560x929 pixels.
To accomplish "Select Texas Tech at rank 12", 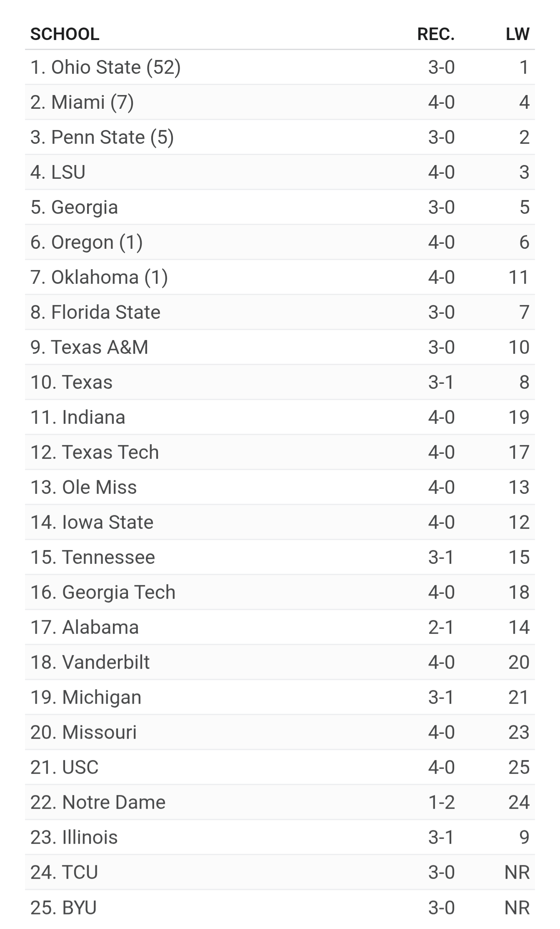I will (x=95, y=453).
